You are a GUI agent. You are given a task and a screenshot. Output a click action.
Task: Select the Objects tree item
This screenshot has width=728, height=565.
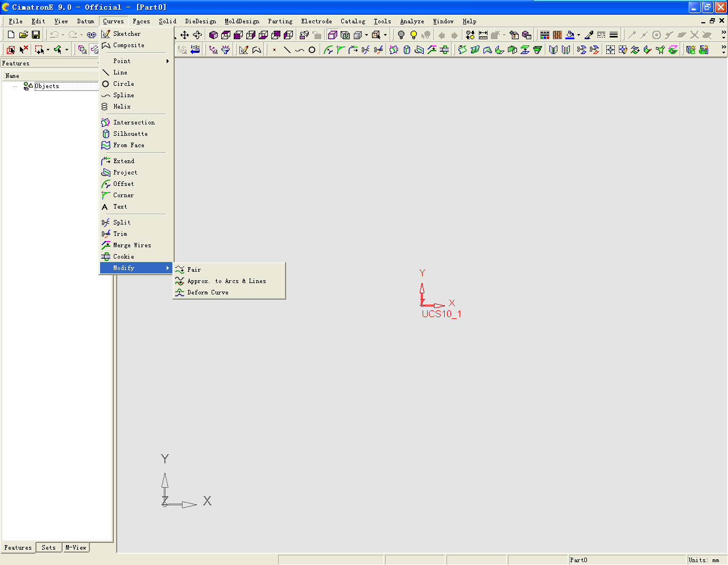coord(47,86)
